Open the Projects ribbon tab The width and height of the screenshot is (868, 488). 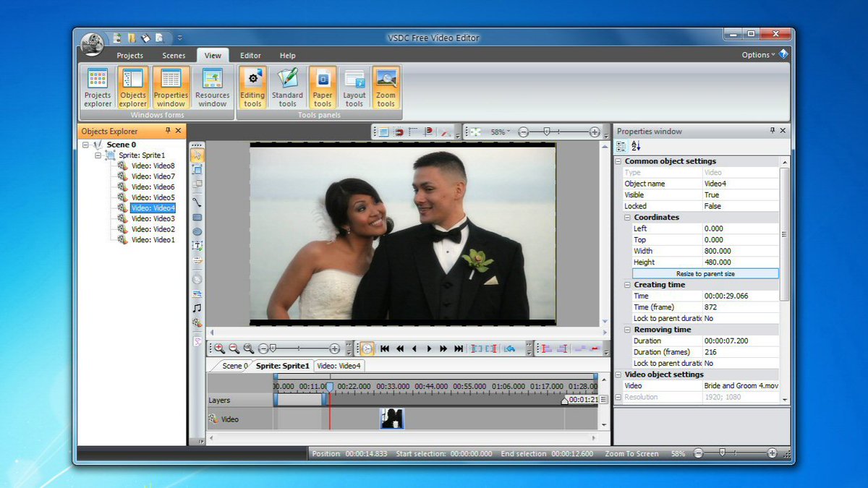pyautogui.click(x=130, y=56)
